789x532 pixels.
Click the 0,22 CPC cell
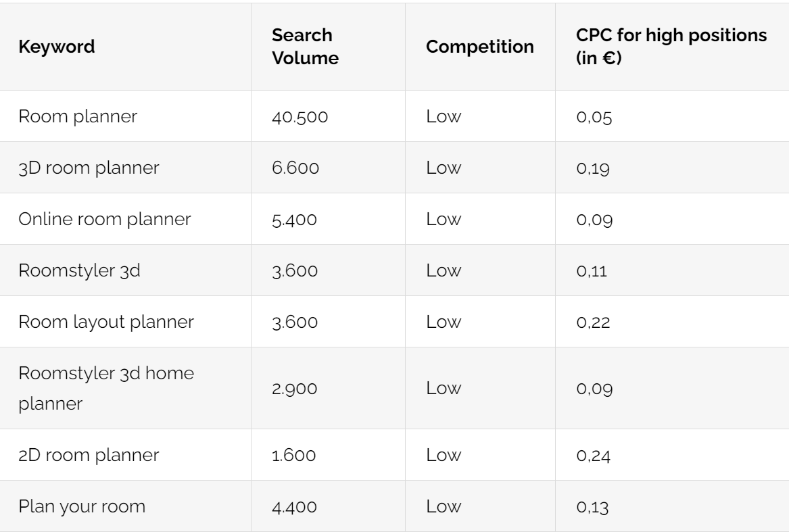point(593,322)
